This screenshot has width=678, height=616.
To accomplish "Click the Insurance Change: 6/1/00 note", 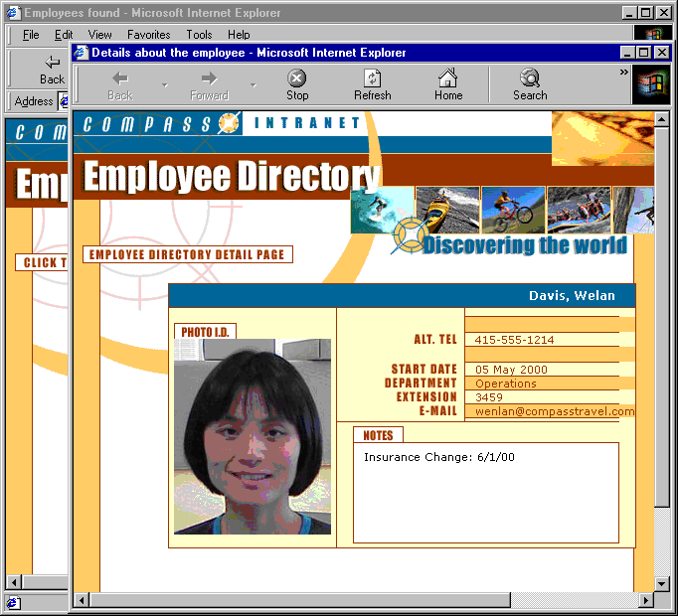I will pos(439,457).
